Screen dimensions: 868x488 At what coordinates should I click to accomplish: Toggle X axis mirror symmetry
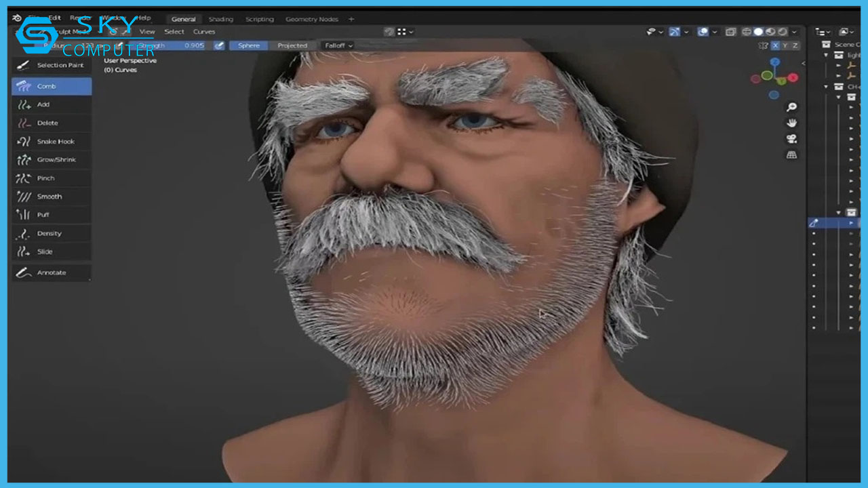pos(775,45)
